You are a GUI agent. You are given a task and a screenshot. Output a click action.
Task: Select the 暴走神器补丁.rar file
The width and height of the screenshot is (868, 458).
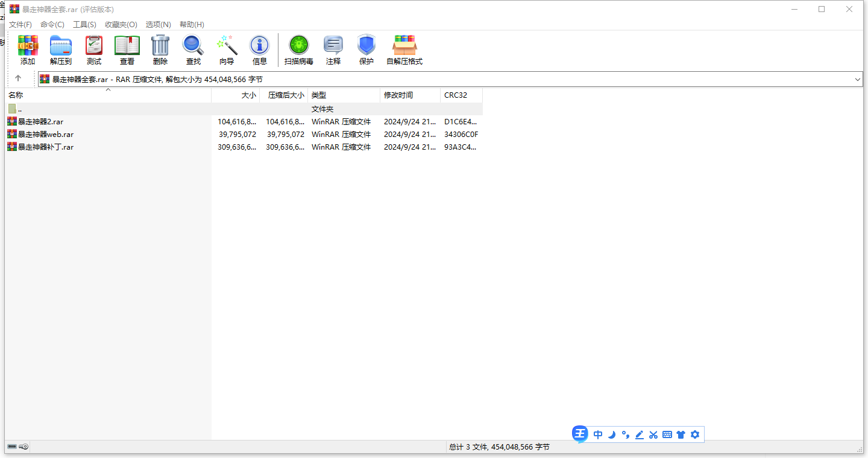(x=46, y=147)
